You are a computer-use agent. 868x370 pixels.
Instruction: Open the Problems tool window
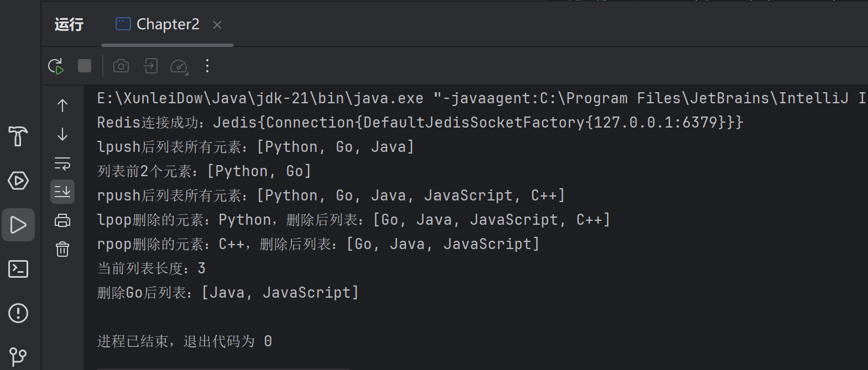(x=18, y=313)
